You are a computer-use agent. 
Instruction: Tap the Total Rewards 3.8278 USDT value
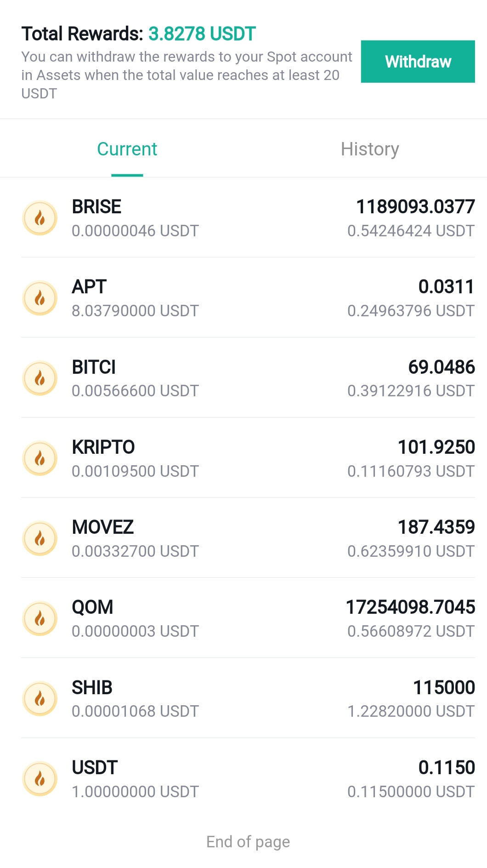pyautogui.click(x=202, y=34)
